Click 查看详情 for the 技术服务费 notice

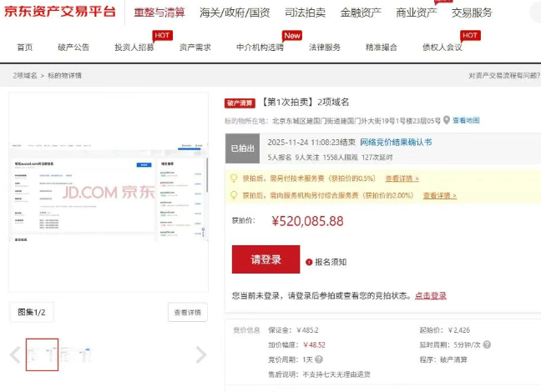click(402, 178)
